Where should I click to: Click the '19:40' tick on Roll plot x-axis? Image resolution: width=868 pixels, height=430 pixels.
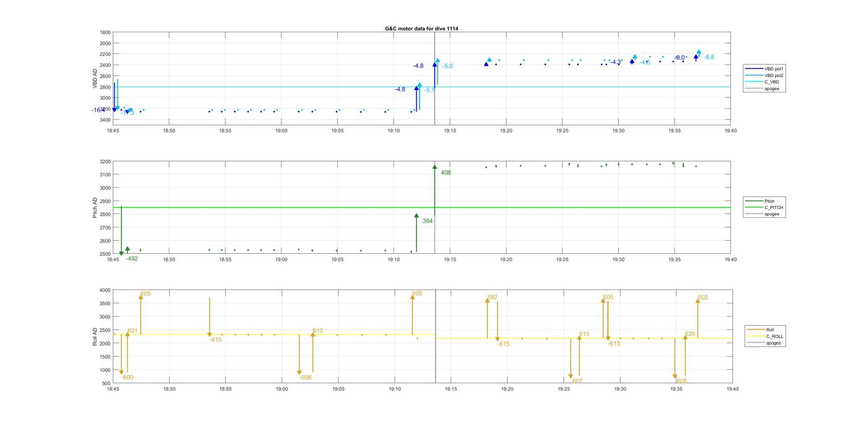coord(732,389)
